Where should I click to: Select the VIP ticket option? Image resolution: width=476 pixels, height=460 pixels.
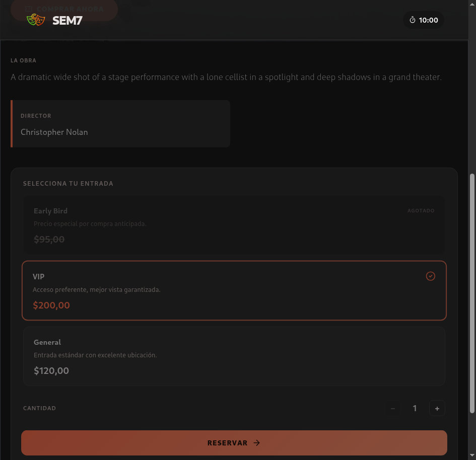point(234,290)
